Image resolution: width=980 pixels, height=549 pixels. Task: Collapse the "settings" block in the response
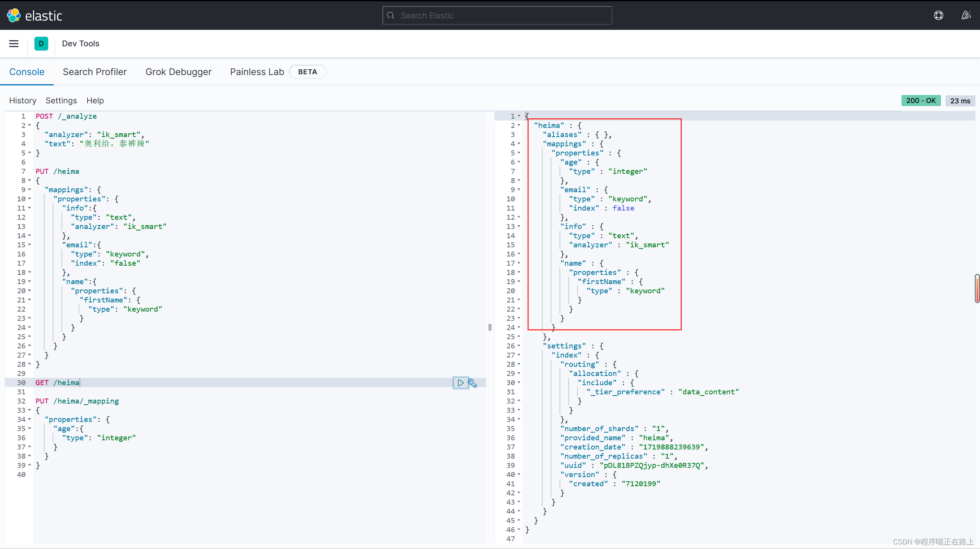tap(519, 346)
